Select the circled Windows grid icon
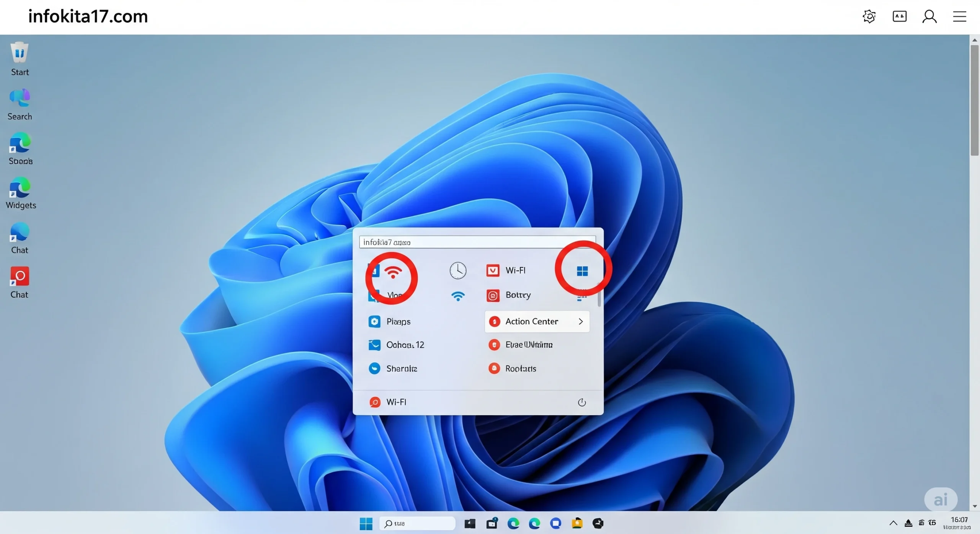 point(582,270)
